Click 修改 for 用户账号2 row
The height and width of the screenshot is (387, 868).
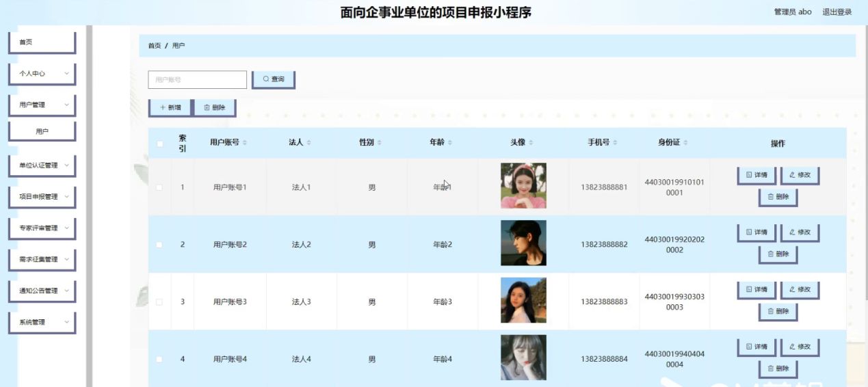800,232
